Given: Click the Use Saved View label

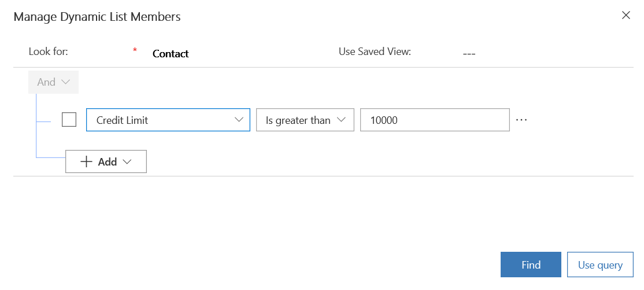Looking at the screenshot, I should coord(375,52).
